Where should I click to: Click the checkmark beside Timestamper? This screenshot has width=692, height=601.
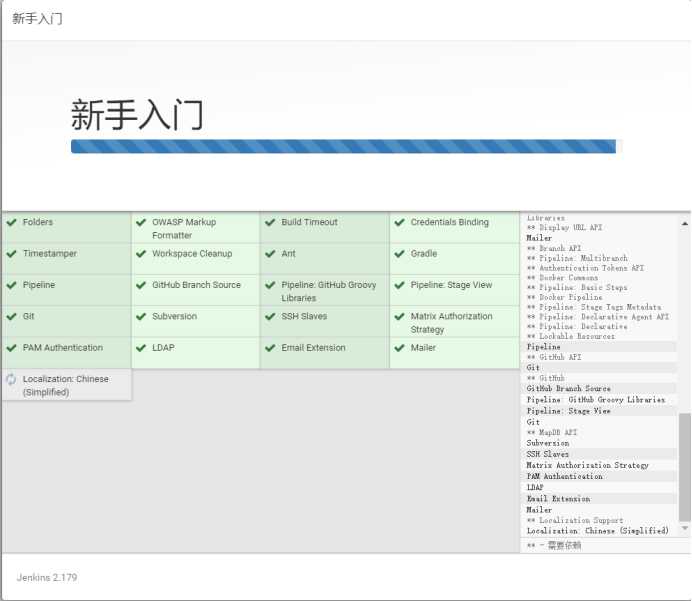(x=11, y=253)
